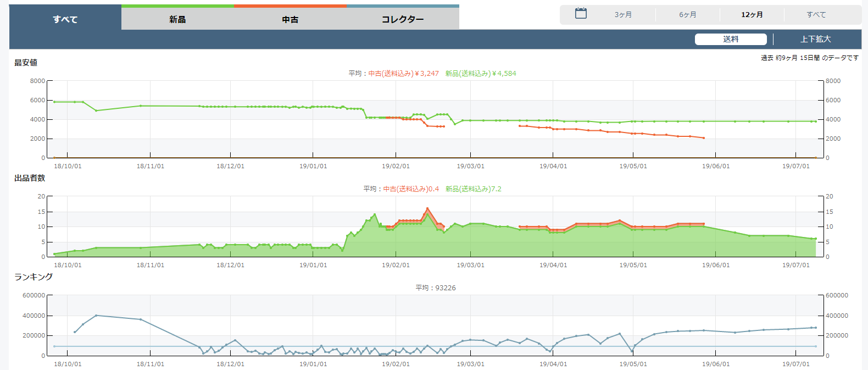Click the 出品者数 chart heading
This screenshot has width=868, height=370.
pyautogui.click(x=30, y=178)
